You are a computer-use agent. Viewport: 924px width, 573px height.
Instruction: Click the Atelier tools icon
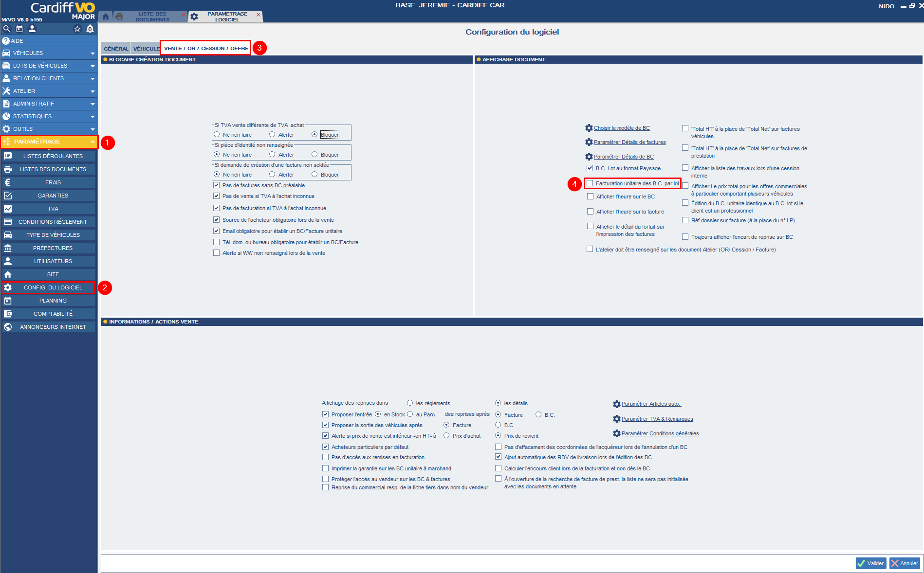(6, 91)
